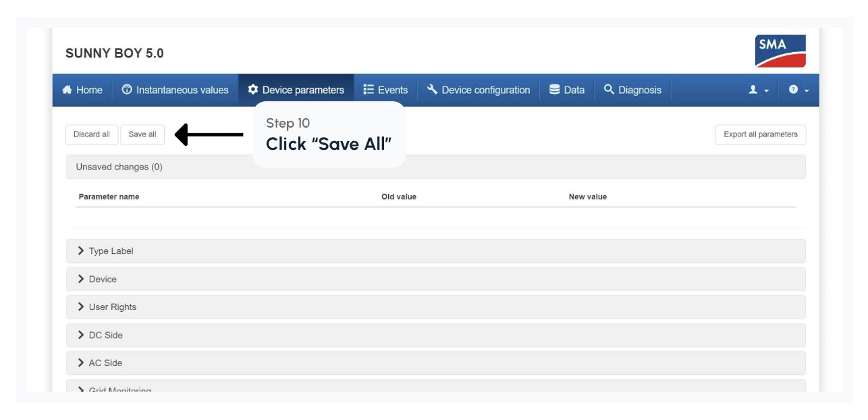Viewport: 868px width, 420px height.
Task: Click the Events list icon
Action: pyautogui.click(x=369, y=90)
